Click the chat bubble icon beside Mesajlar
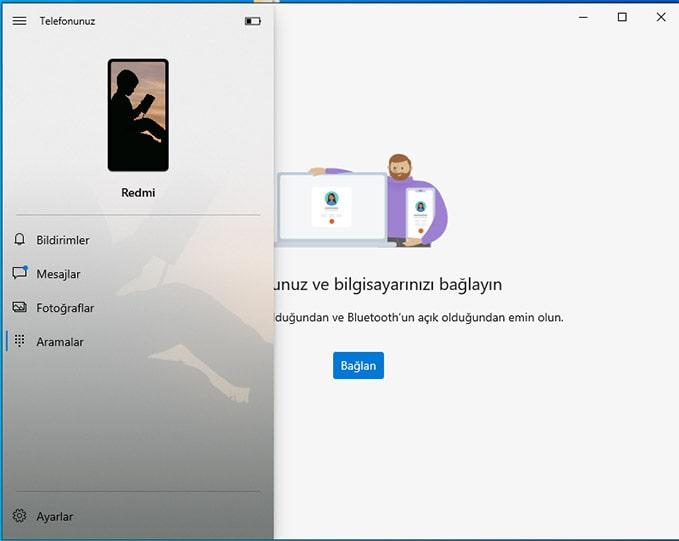679x541 pixels. point(20,272)
